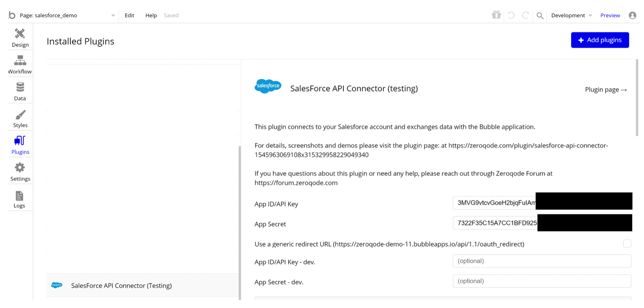This screenshot has height=308, width=644.
Task: Click the Bubble logo icon
Action: 12,16
